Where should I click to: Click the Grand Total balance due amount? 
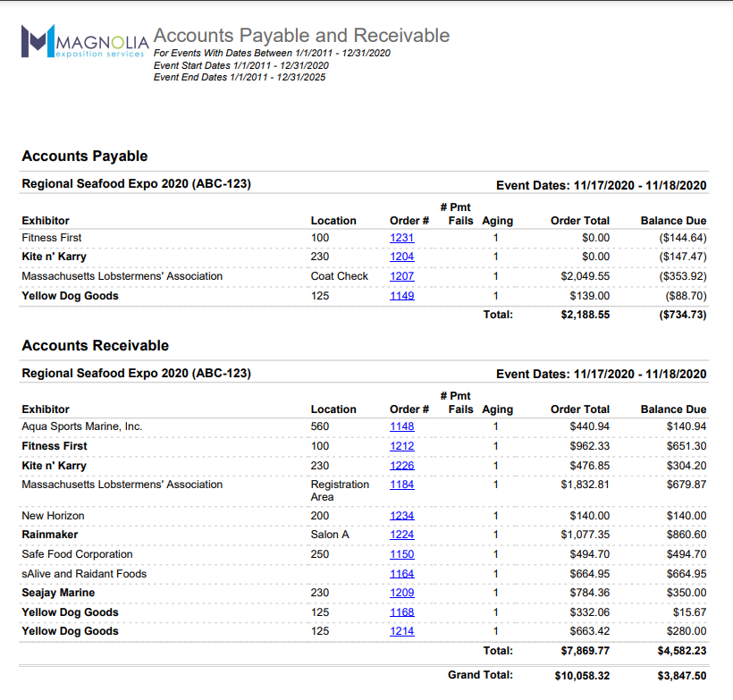click(681, 676)
